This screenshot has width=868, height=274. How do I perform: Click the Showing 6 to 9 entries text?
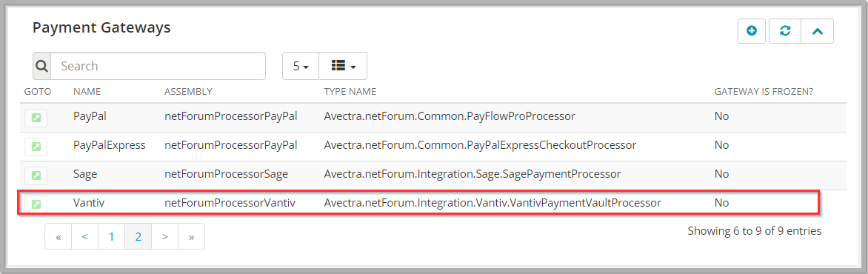[755, 231]
